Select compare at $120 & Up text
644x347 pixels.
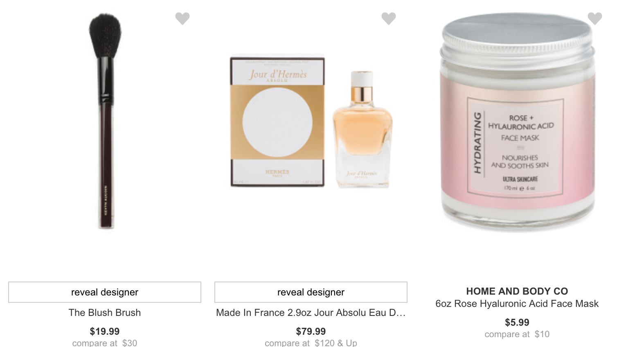pyautogui.click(x=311, y=342)
